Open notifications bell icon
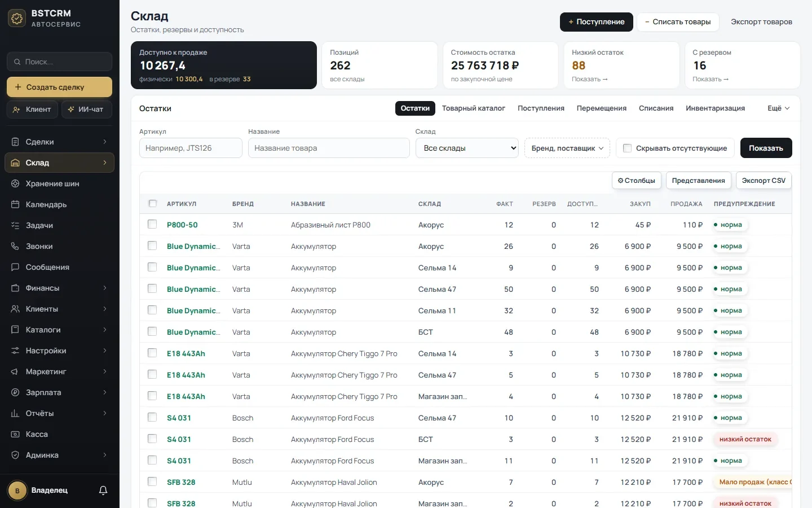Viewport: 812px width, 508px height. [x=103, y=491]
